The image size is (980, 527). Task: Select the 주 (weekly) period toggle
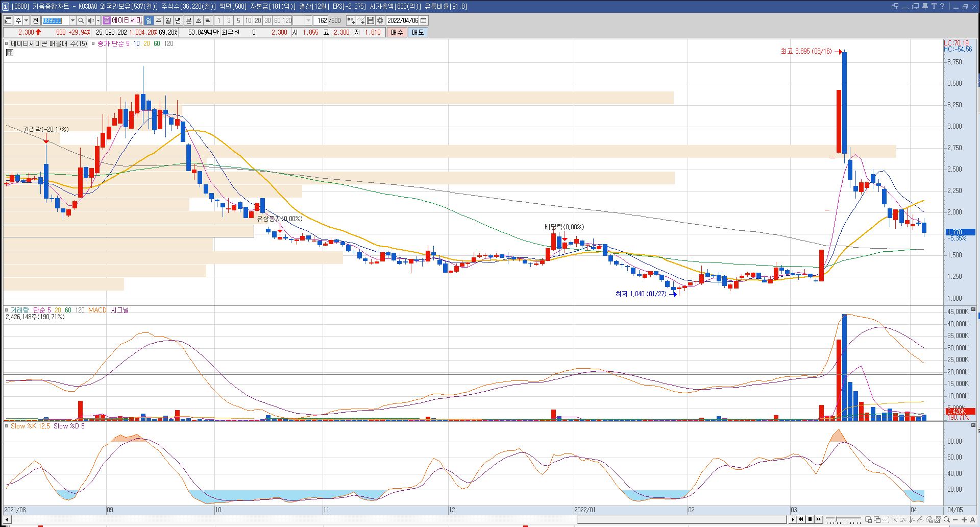pyautogui.click(x=159, y=20)
